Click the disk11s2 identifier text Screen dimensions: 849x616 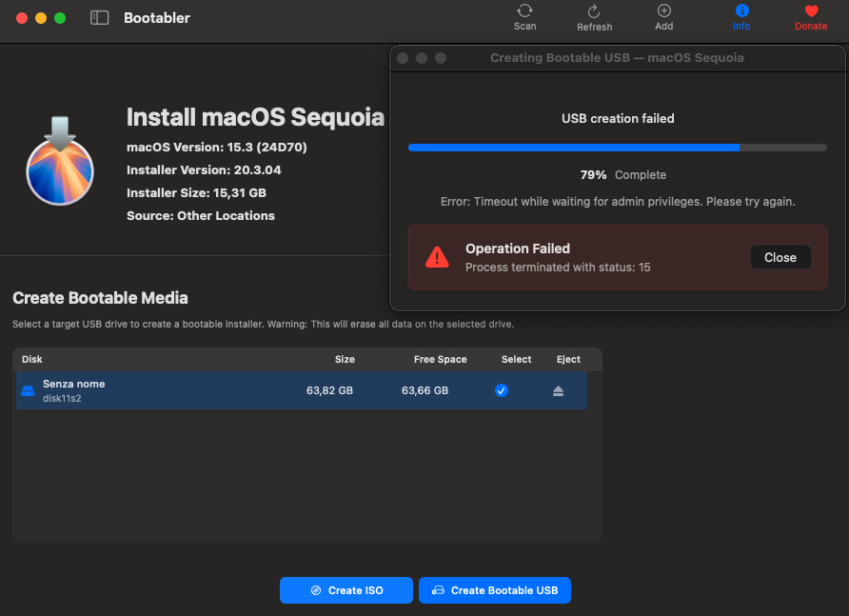coord(62,398)
